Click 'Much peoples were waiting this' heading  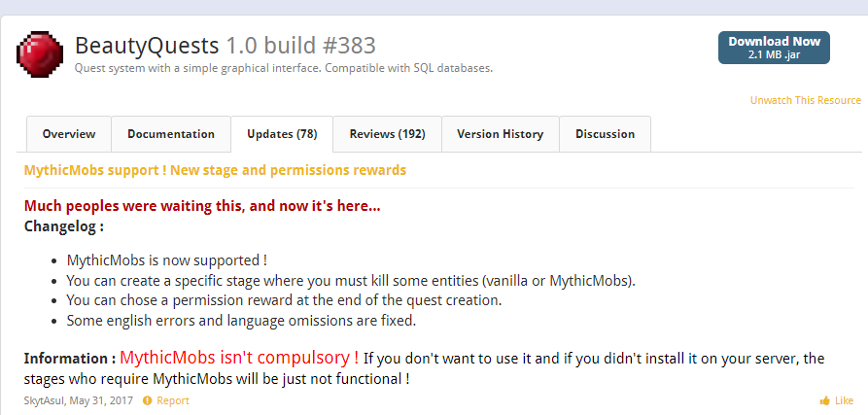pos(202,206)
